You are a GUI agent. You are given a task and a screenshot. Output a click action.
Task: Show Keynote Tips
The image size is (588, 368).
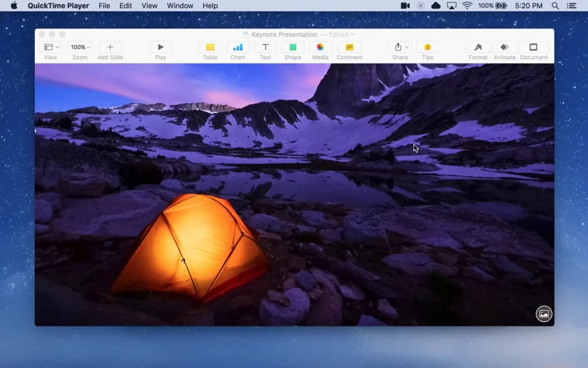(428, 48)
